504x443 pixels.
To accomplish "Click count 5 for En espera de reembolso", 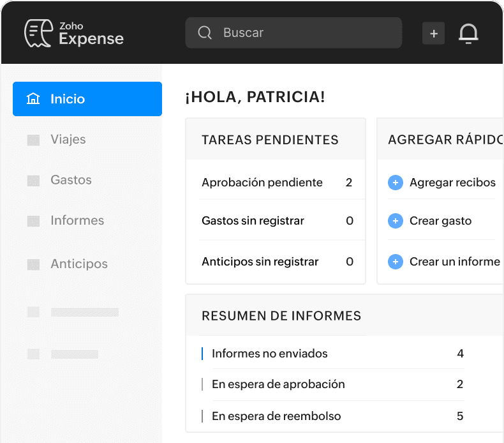I will click(460, 416).
